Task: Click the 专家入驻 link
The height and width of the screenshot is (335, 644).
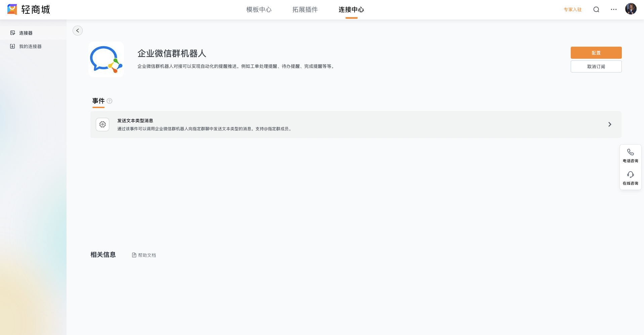Action: [572, 9]
